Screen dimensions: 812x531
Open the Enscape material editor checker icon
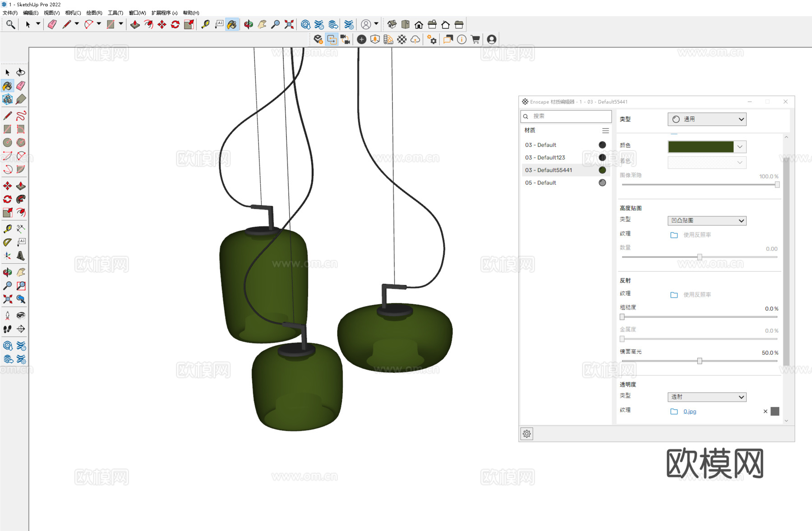pos(401,40)
